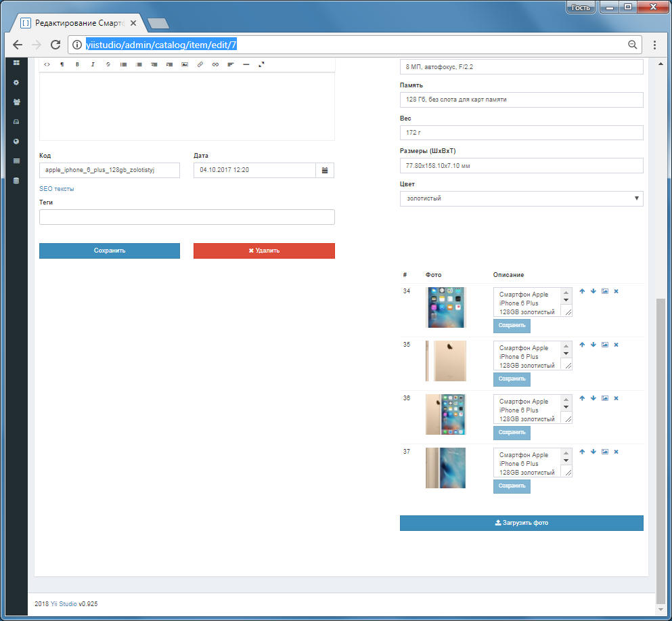Click into the Теги input field
The width and height of the screenshot is (672, 621).
point(187,217)
